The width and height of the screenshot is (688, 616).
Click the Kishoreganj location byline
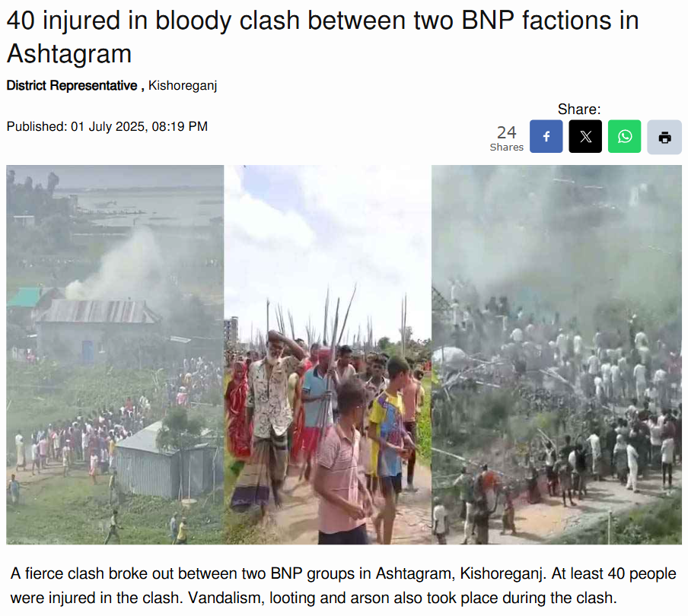pos(183,85)
